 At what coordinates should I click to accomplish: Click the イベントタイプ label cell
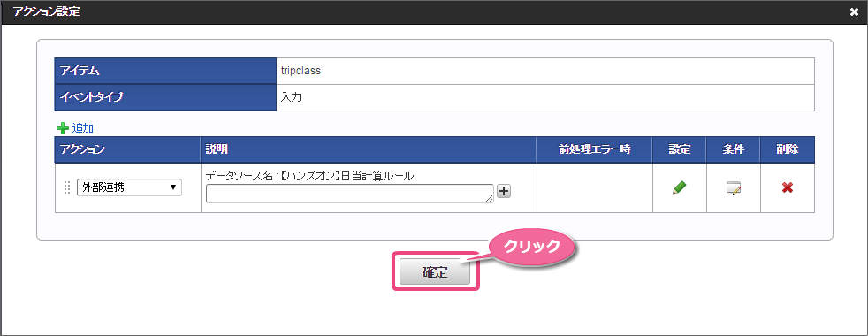pos(165,97)
